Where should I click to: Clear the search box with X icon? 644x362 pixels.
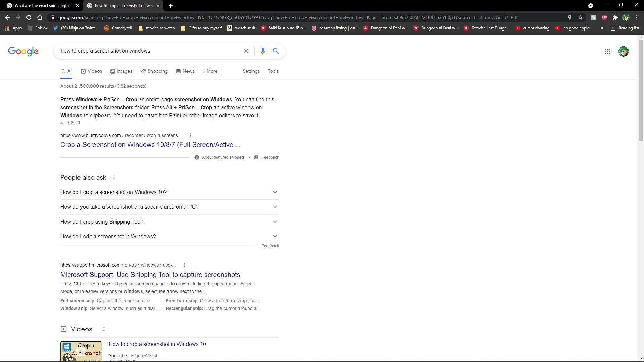[246, 51]
